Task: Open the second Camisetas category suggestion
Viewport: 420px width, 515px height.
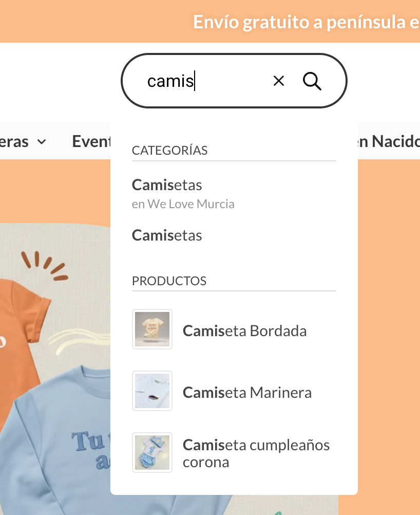Action: [x=167, y=235]
